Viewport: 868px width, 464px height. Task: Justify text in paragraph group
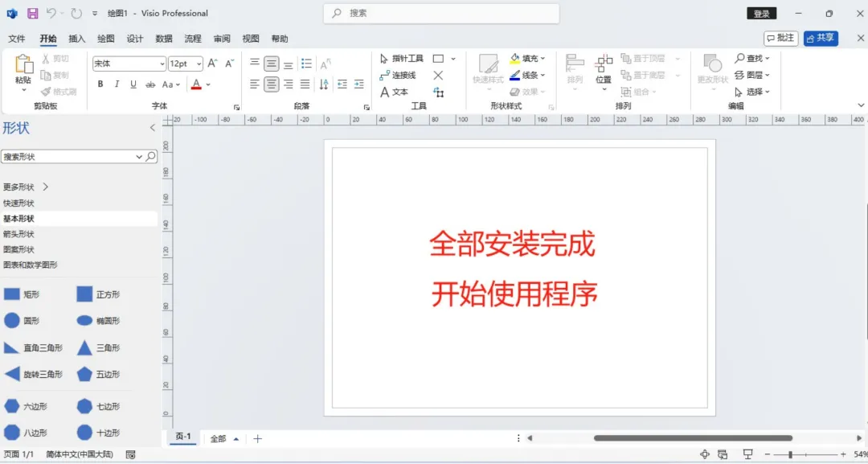(x=305, y=84)
